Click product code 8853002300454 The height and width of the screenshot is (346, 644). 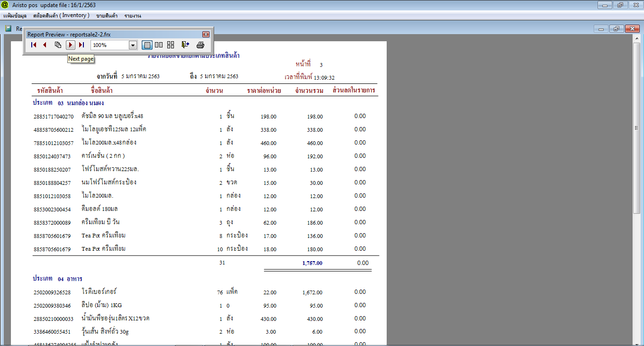tap(52, 209)
